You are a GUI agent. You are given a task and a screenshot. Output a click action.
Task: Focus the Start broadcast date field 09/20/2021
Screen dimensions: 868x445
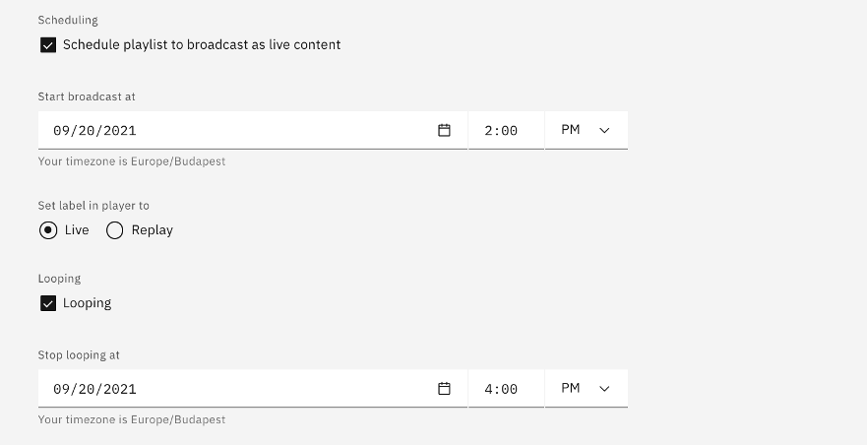[252, 130]
